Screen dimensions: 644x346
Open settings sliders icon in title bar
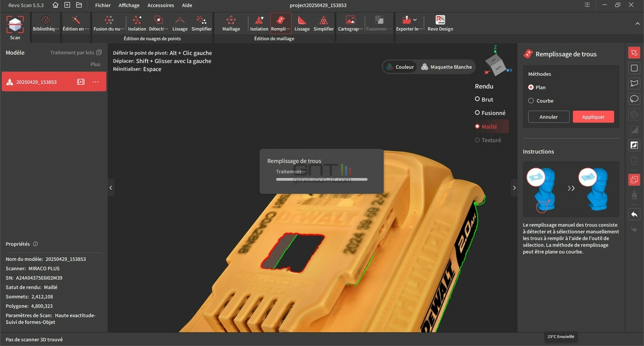pos(588,5)
